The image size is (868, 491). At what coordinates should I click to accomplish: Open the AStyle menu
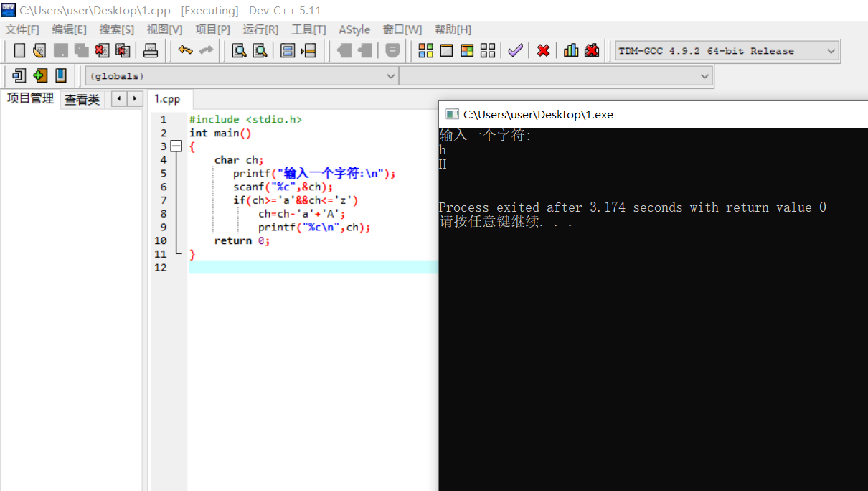[x=354, y=29]
